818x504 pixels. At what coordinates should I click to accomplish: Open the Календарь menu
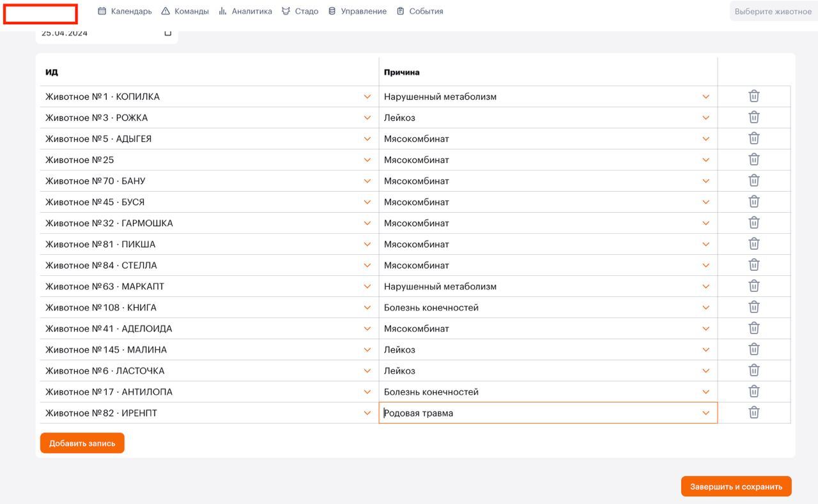pos(125,11)
